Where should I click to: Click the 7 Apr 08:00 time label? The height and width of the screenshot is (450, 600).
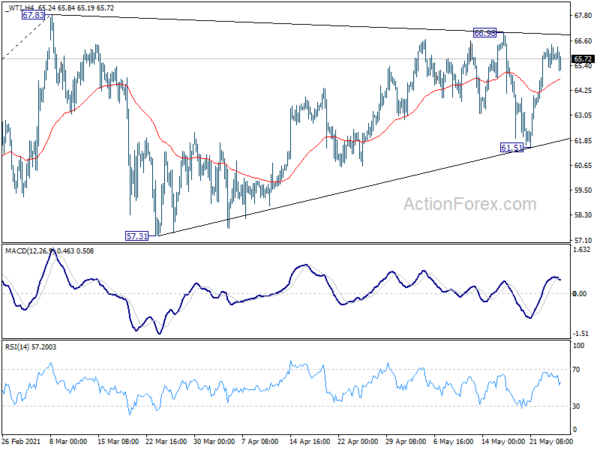pos(260,441)
